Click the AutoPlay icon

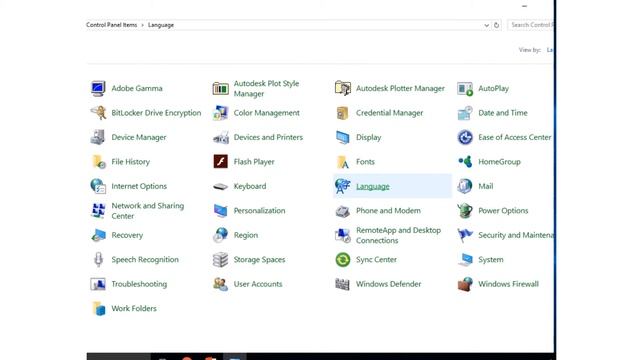pyautogui.click(x=465, y=88)
